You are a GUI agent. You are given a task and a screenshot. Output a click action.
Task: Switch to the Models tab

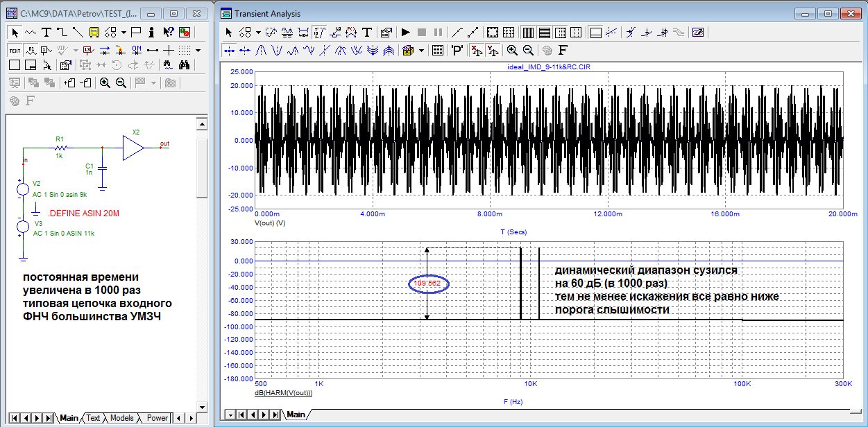coord(122,418)
